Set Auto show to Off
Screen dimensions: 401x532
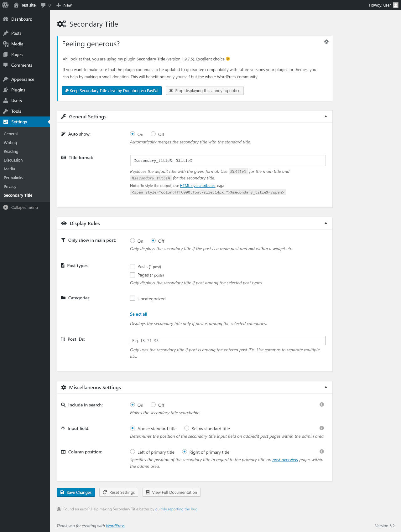click(x=153, y=134)
